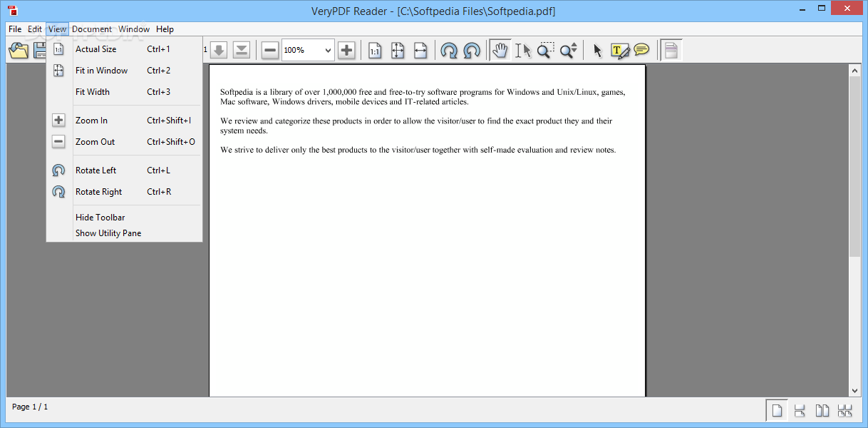Select the text box annotation tool
The height and width of the screenshot is (428, 868).
coord(620,50)
